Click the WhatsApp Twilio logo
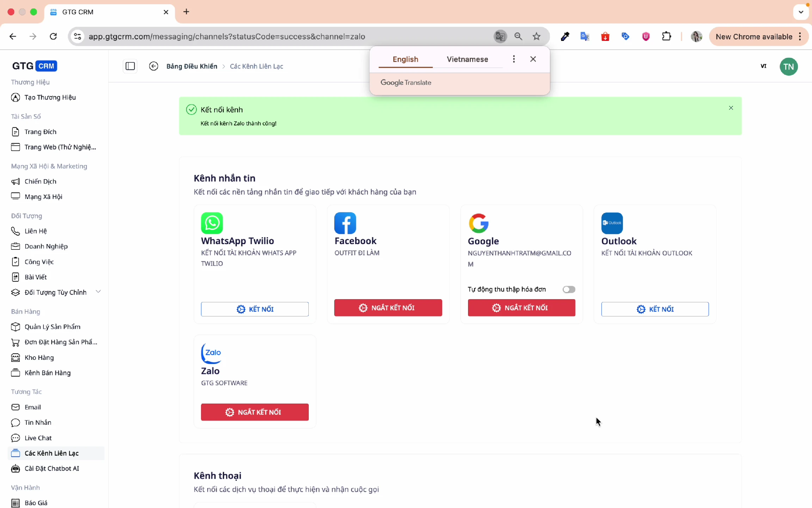Screen dimensions: 812x508 212,223
